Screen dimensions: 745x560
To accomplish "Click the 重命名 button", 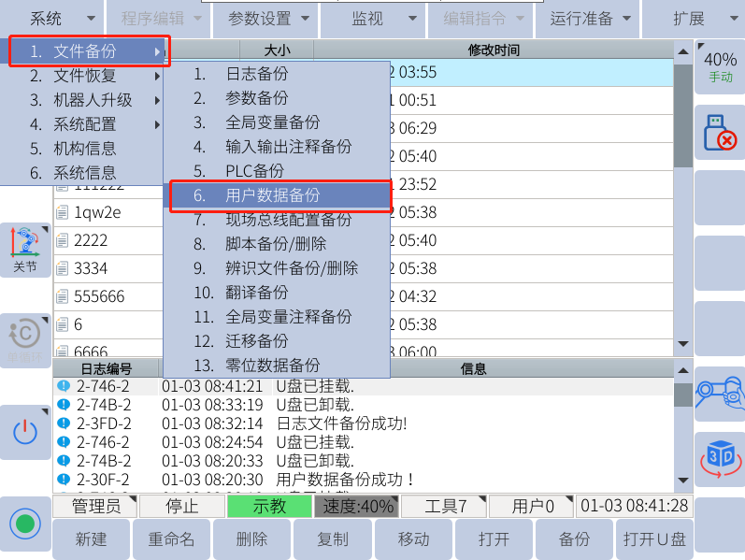I will pos(171,539).
